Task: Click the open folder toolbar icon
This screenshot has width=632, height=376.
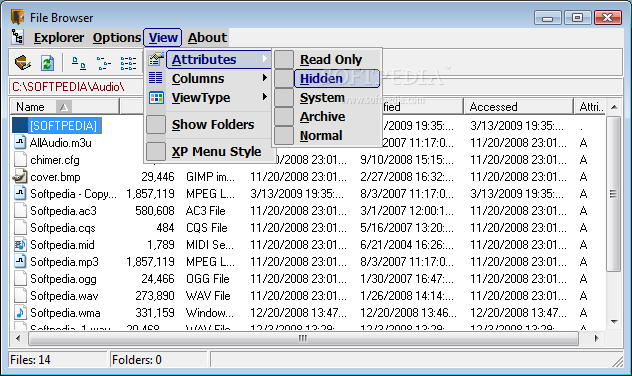Action: (x=23, y=63)
